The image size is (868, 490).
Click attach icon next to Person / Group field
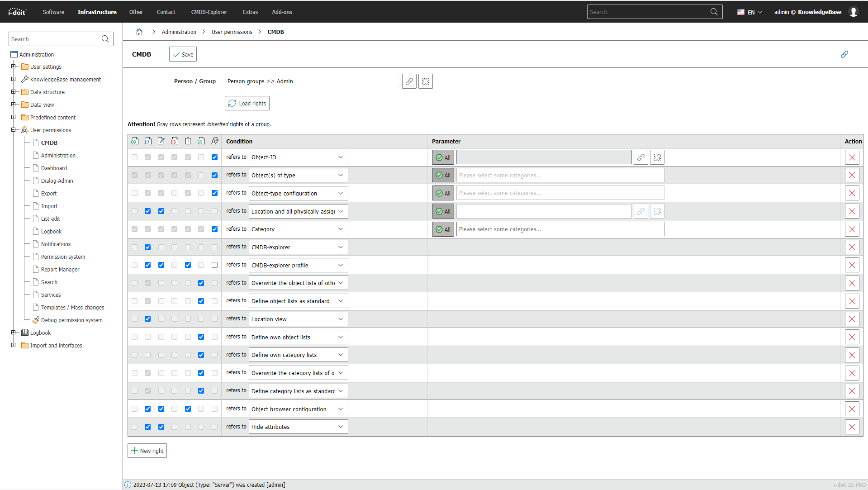(x=409, y=81)
